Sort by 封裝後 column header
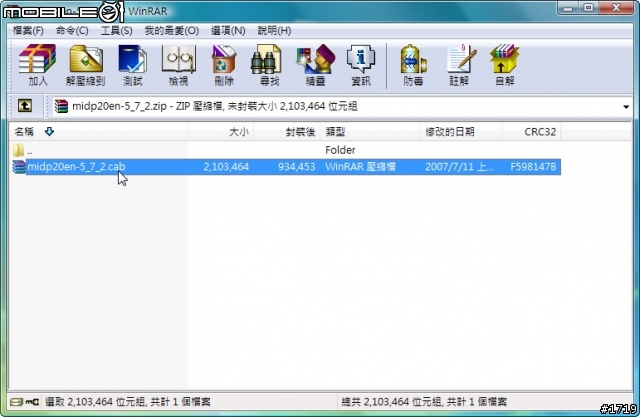Image resolution: width=640 pixels, height=417 pixels. pyautogui.click(x=287, y=132)
